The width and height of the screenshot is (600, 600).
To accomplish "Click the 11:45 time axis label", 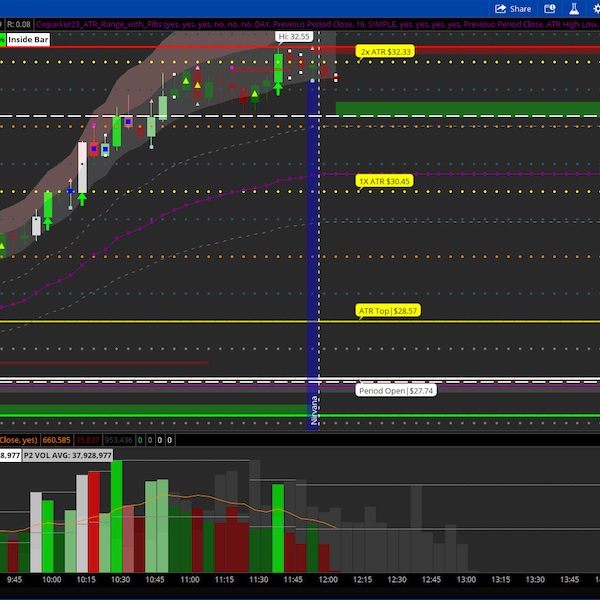I will click(293, 579).
